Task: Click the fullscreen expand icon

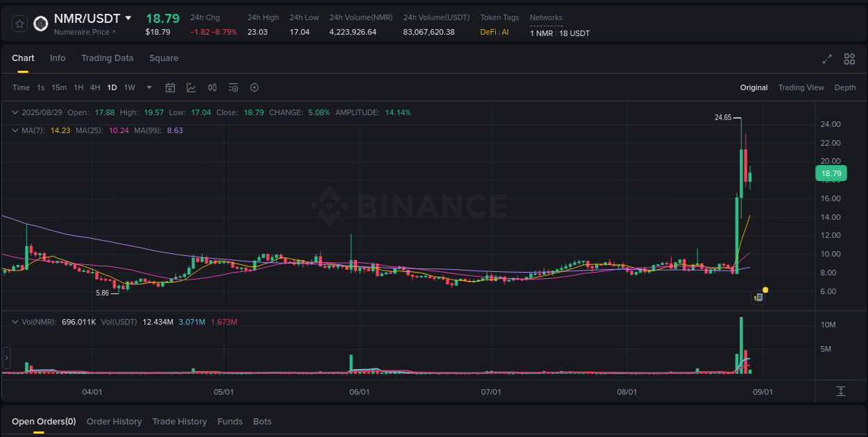Action: pos(827,59)
